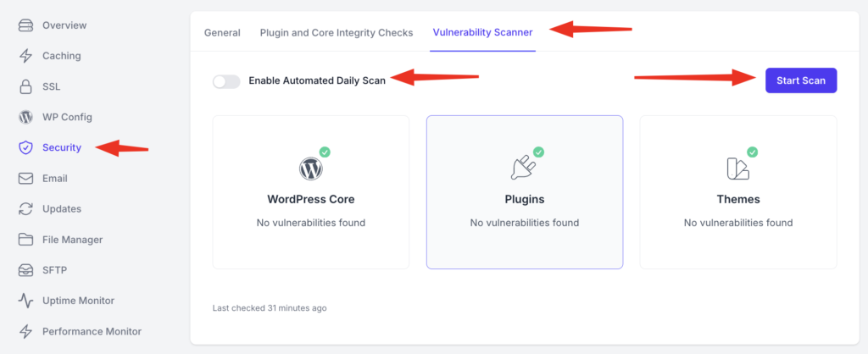Screen dimensions: 868x354
Task: Click the Email envelope icon
Action: [x=26, y=179]
